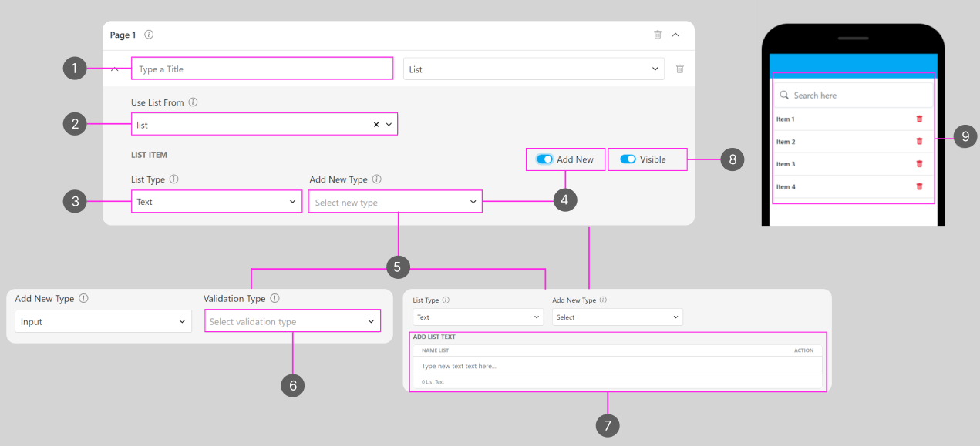This screenshot has width=980, height=446.
Task: Click the Type new text input field
Action: (x=617, y=366)
